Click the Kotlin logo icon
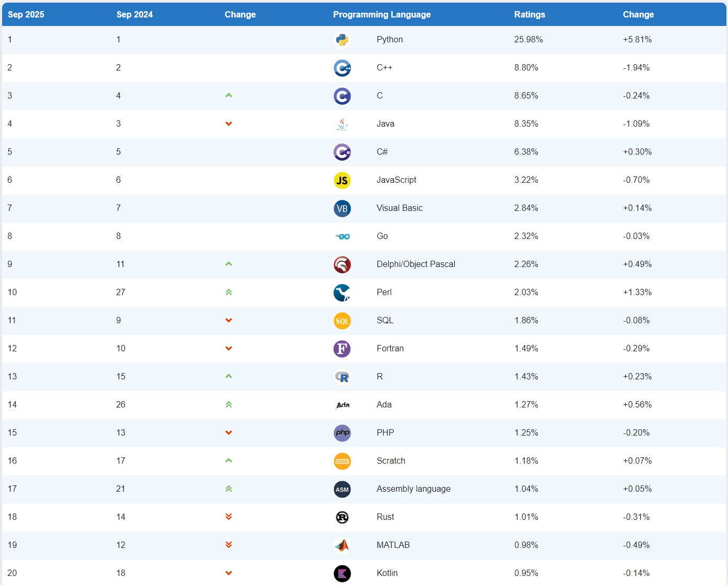The height and width of the screenshot is (585, 728). (342, 573)
